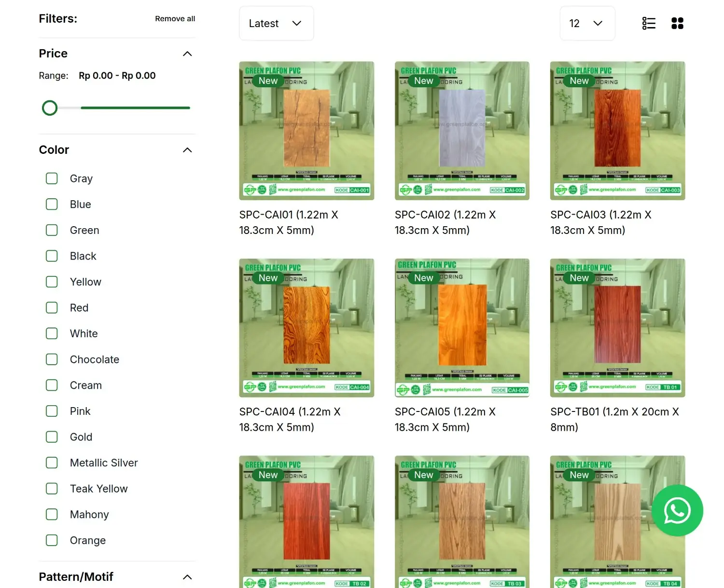Collapse the Color filter section
This screenshot has height=588, width=724.
(x=187, y=150)
